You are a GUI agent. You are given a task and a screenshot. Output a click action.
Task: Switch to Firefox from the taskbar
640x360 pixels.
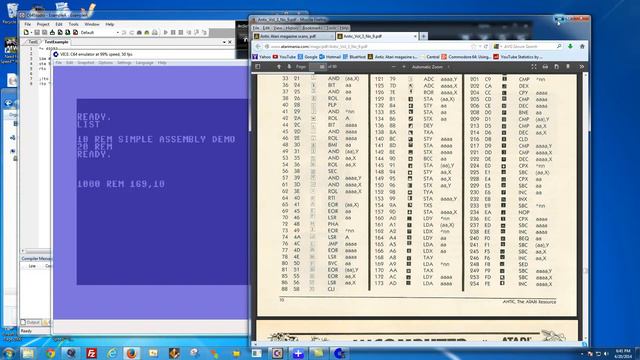(132, 353)
